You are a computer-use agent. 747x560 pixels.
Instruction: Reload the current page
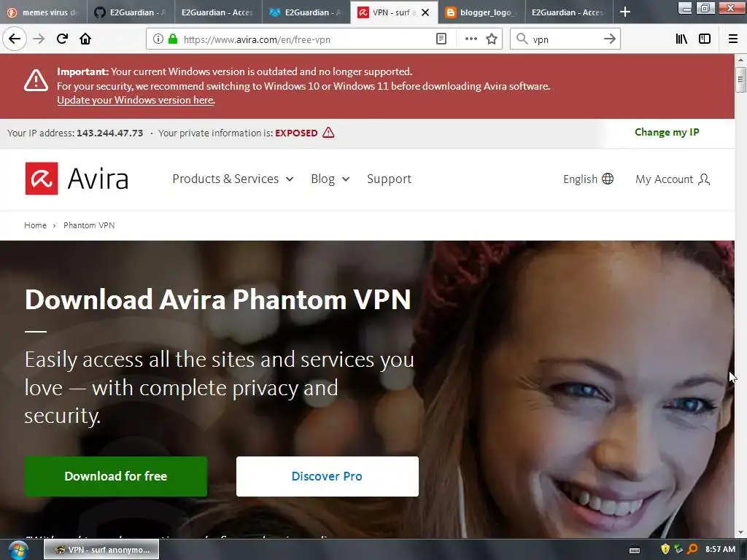click(x=62, y=39)
